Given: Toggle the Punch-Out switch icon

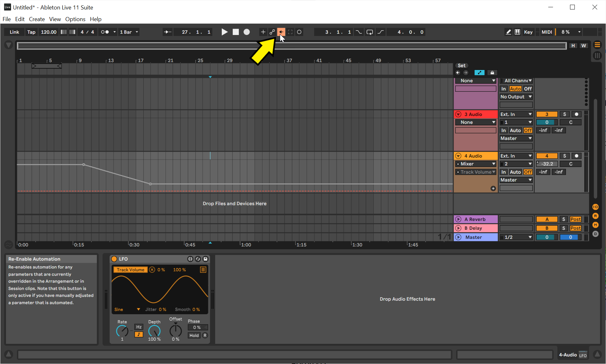Looking at the screenshot, I should (381, 32).
